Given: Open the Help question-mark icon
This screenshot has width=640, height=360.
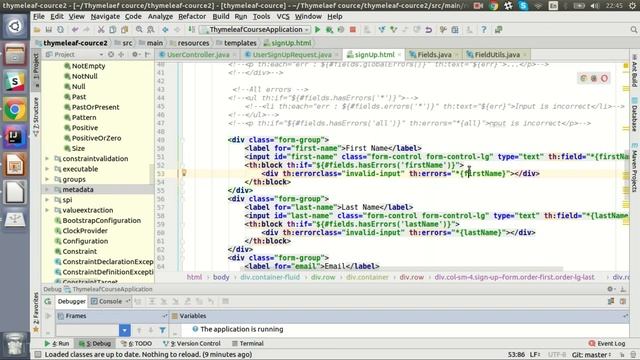Looking at the screenshot, I should pyautogui.click(x=484, y=30).
